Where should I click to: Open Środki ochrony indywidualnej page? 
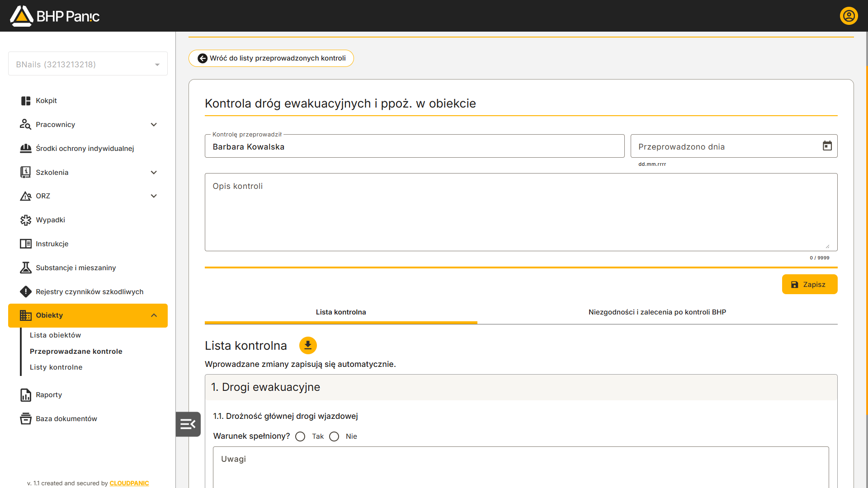[88, 149]
